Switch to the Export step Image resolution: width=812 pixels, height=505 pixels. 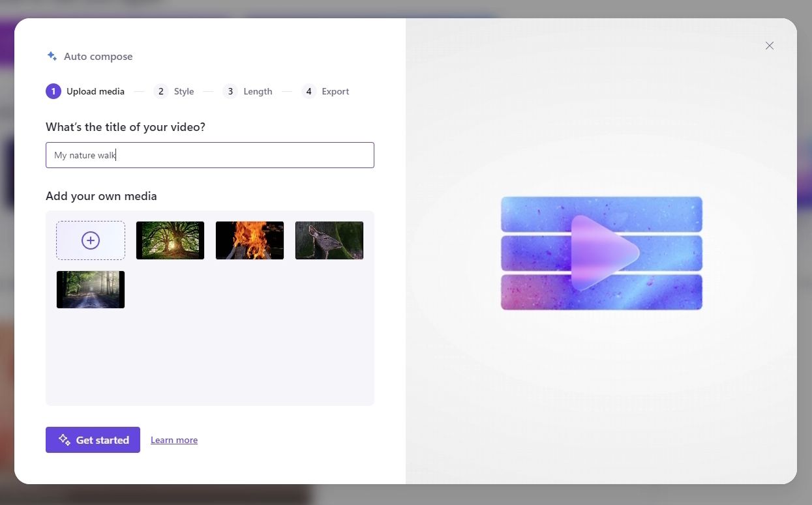coord(335,91)
